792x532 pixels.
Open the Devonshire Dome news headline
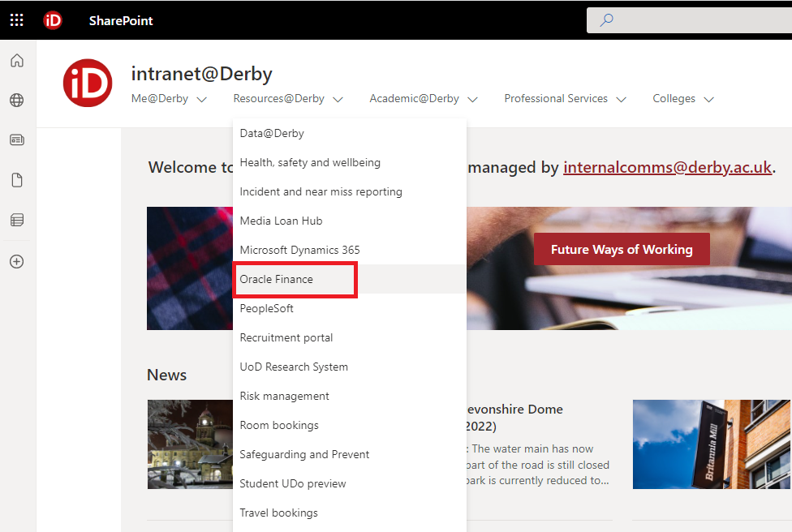pyautogui.click(x=514, y=418)
